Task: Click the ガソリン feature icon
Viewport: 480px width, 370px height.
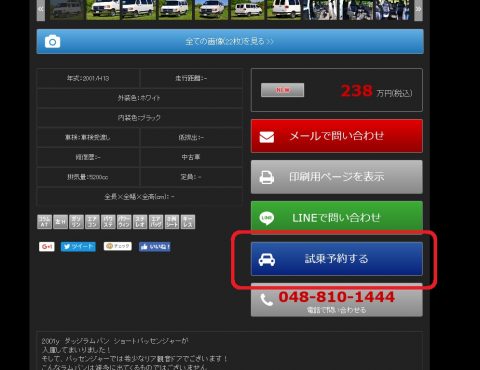Action: (76, 222)
